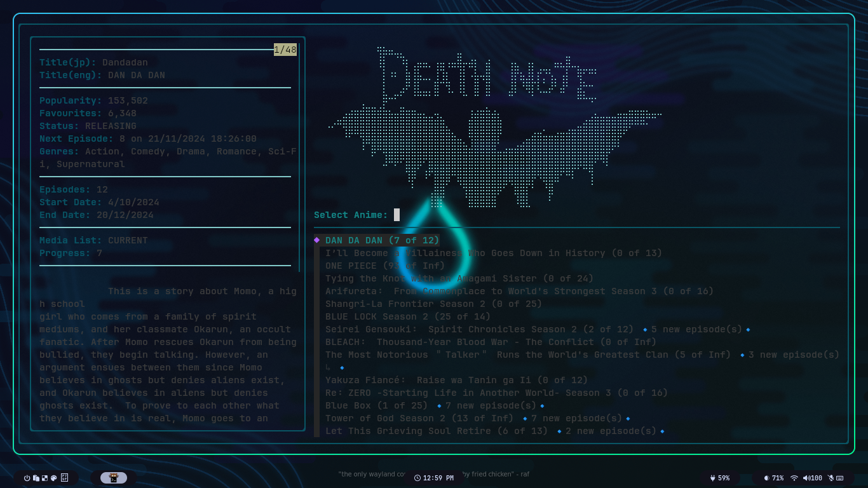This screenshot has height=488, width=868.
Task: Select Shangri-La Frontier Season 2
Action: [x=433, y=304]
